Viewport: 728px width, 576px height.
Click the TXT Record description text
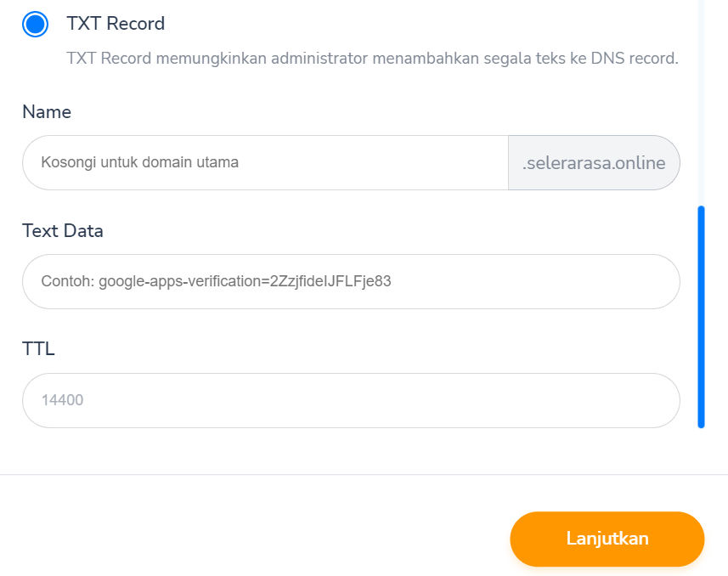[x=372, y=59]
